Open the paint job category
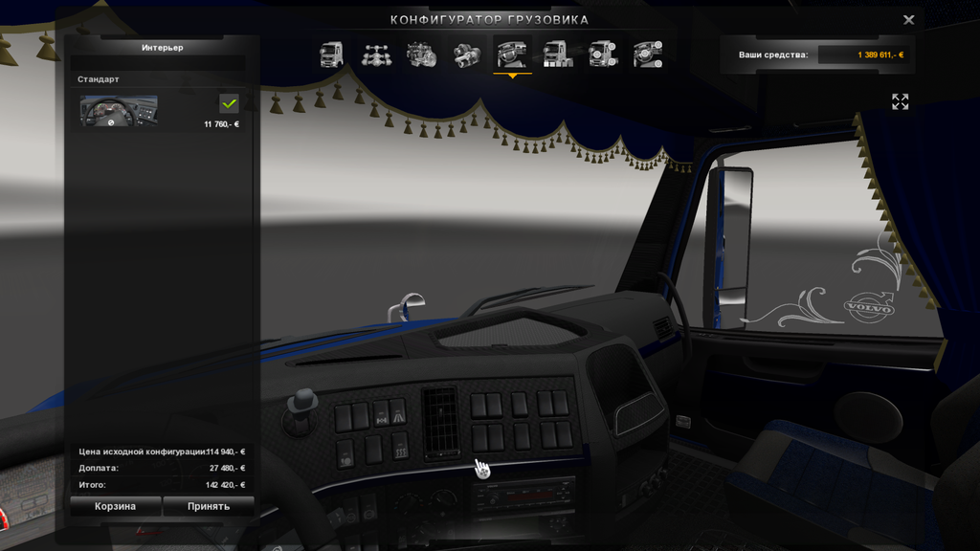This screenshot has height=551, width=980. (x=558, y=55)
